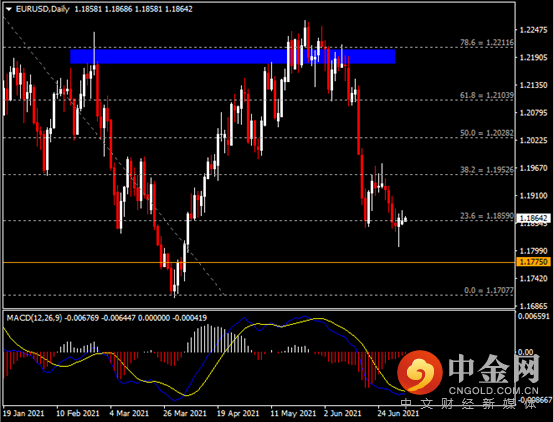
Task: Click the MACD(12,26,9) indicator label
Action: [34, 318]
